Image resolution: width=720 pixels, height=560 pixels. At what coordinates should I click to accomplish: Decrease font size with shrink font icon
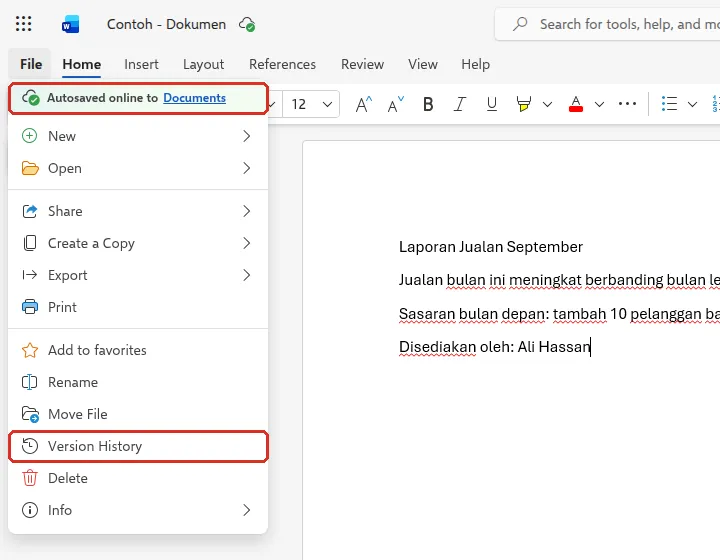(395, 104)
